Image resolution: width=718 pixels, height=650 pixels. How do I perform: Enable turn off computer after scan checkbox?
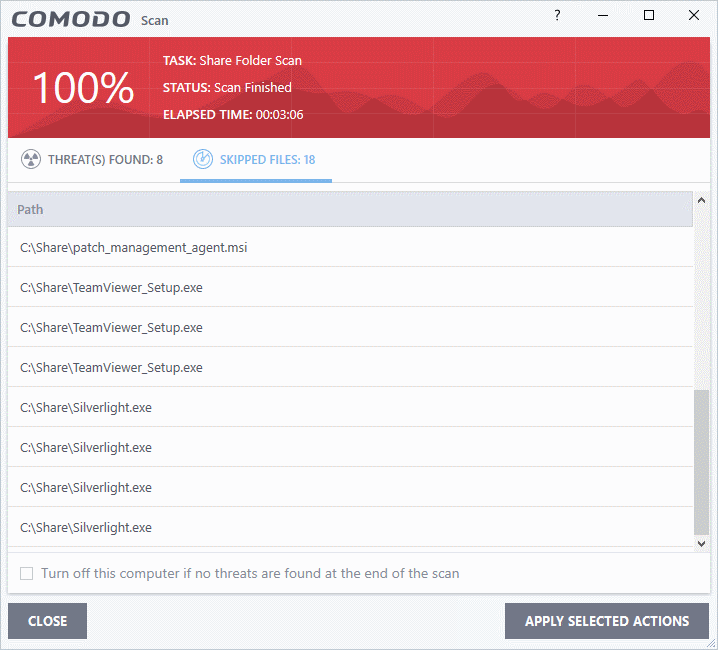[x=27, y=574]
